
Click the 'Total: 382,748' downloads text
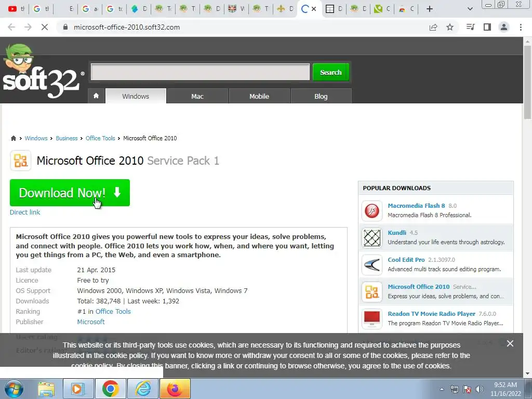click(99, 301)
